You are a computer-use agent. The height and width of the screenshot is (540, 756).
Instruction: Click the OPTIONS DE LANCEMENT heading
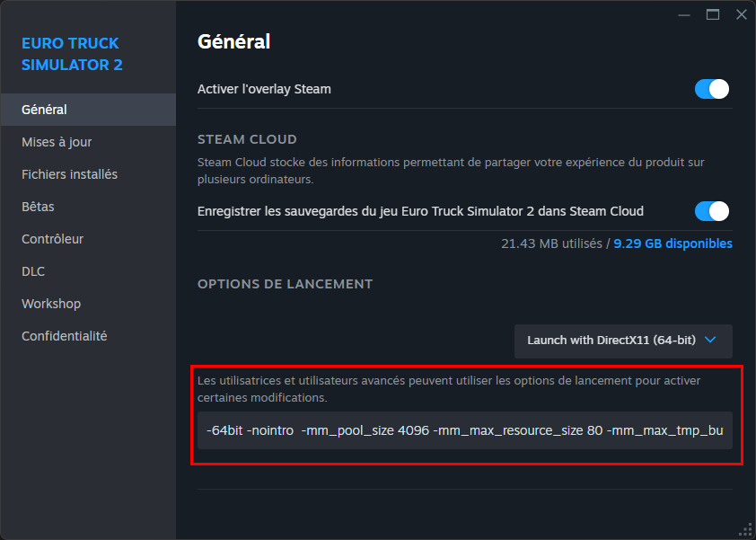point(285,284)
